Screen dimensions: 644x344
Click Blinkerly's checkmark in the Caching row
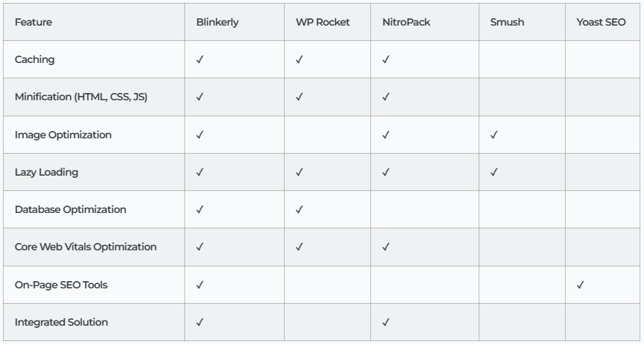200,60
